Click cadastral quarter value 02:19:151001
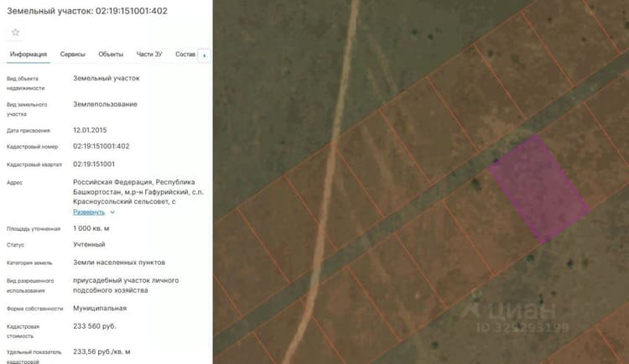 click(x=94, y=164)
